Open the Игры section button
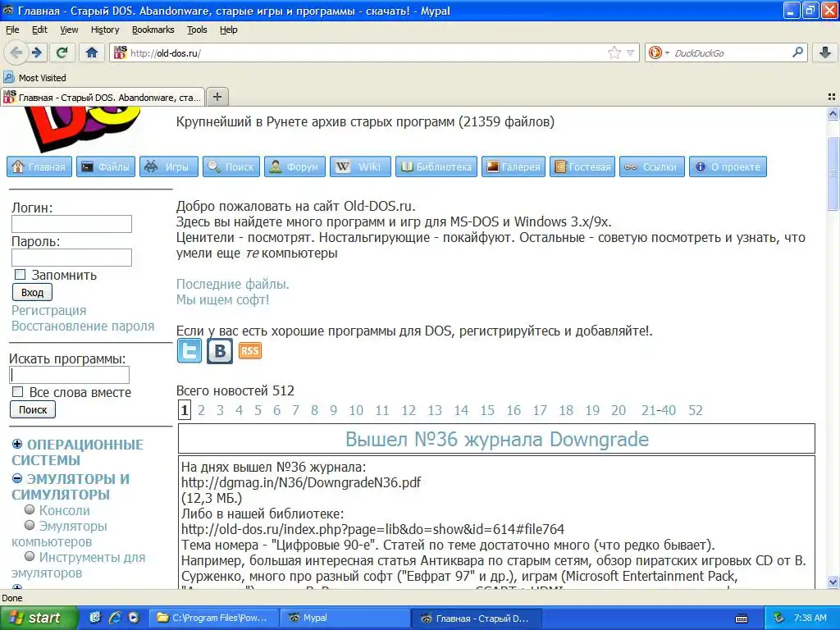This screenshot has height=630, width=840. (169, 167)
